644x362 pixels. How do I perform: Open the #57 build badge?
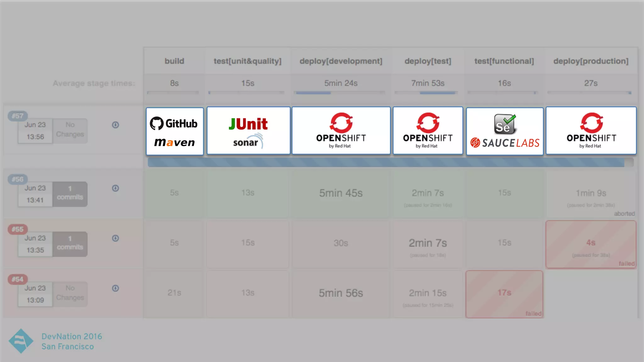pos(18,116)
